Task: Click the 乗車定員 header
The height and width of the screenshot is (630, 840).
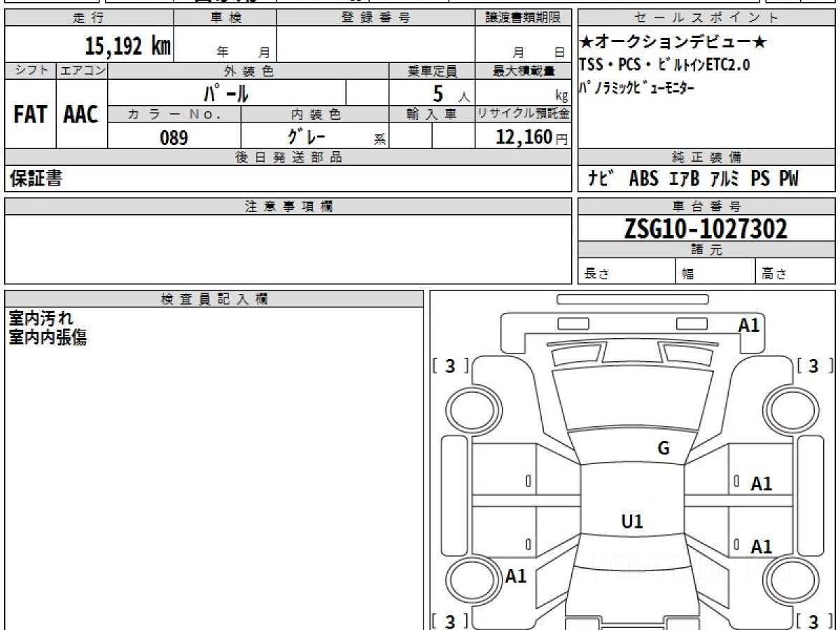Action: click(432, 71)
